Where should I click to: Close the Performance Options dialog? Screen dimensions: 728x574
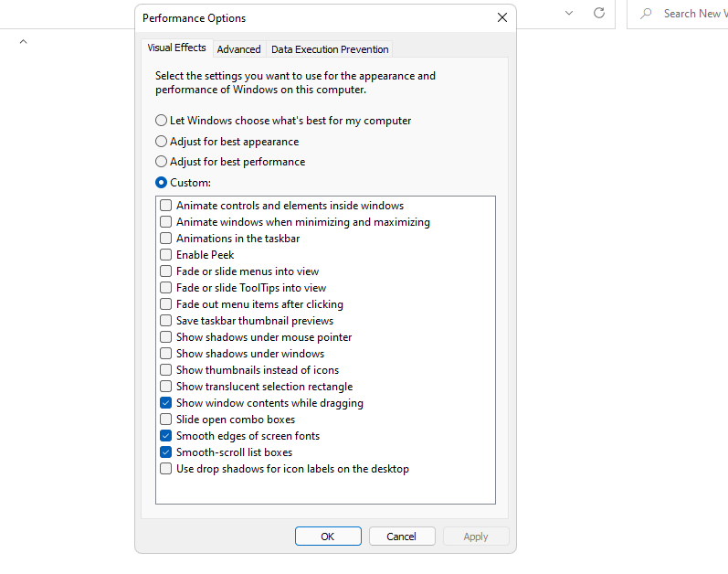[501, 17]
